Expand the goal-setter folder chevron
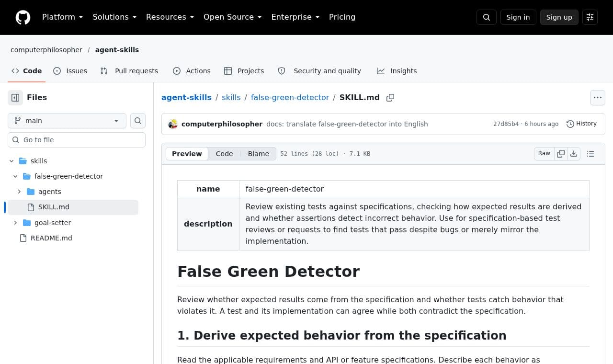The image size is (613, 364). [x=15, y=223]
